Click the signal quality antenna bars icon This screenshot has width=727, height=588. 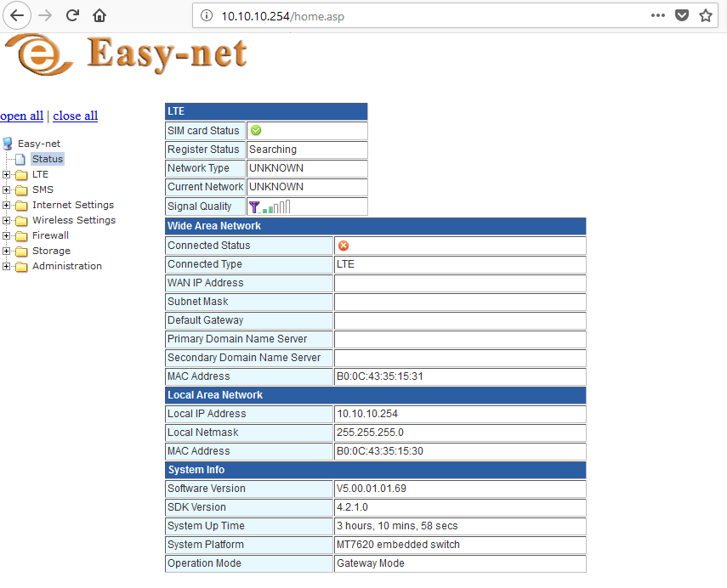(270, 206)
